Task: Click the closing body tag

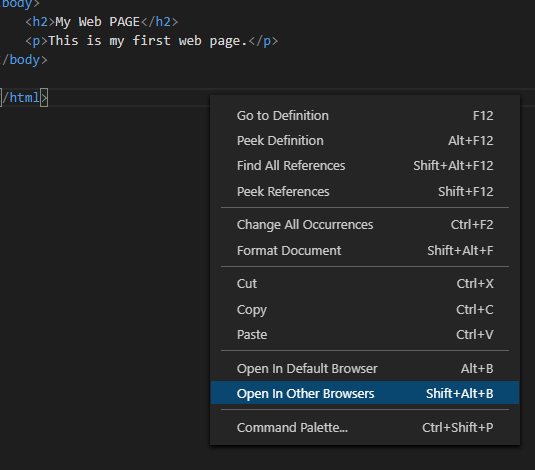Action: 24,60
